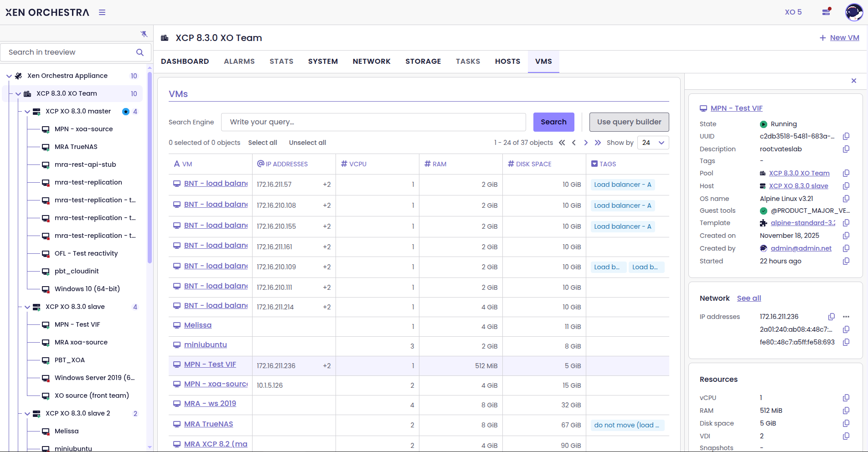
Task: Click the hamburger menu icon beside logo
Action: [x=102, y=12]
